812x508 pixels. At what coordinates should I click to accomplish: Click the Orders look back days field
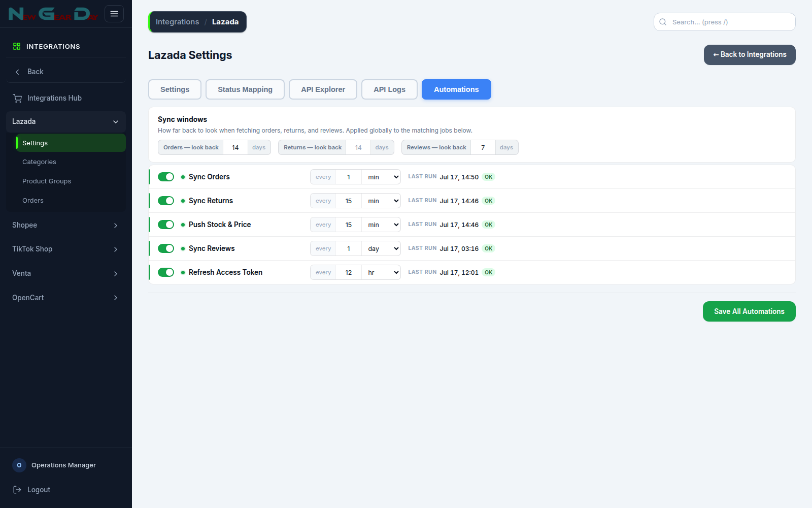point(235,147)
